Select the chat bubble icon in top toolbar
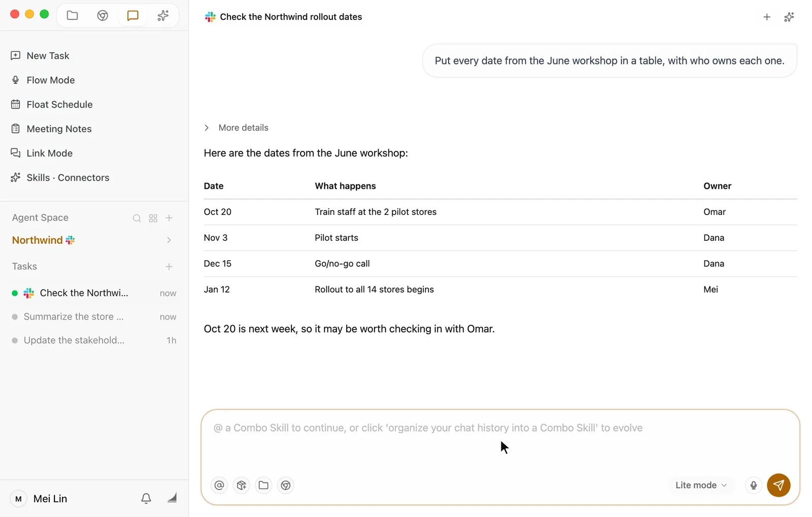The height and width of the screenshot is (517, 812). click(x=133, y=16)
